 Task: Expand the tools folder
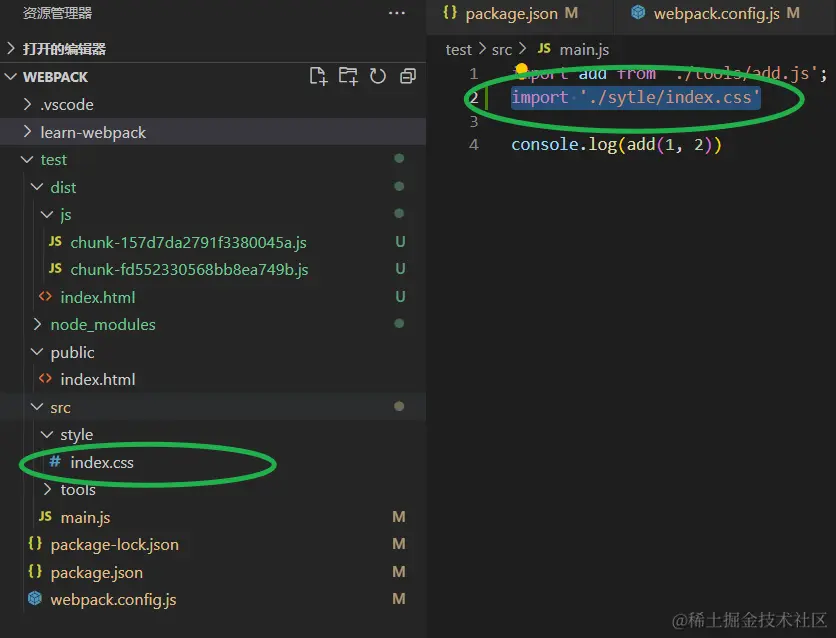tap(47, 489)
